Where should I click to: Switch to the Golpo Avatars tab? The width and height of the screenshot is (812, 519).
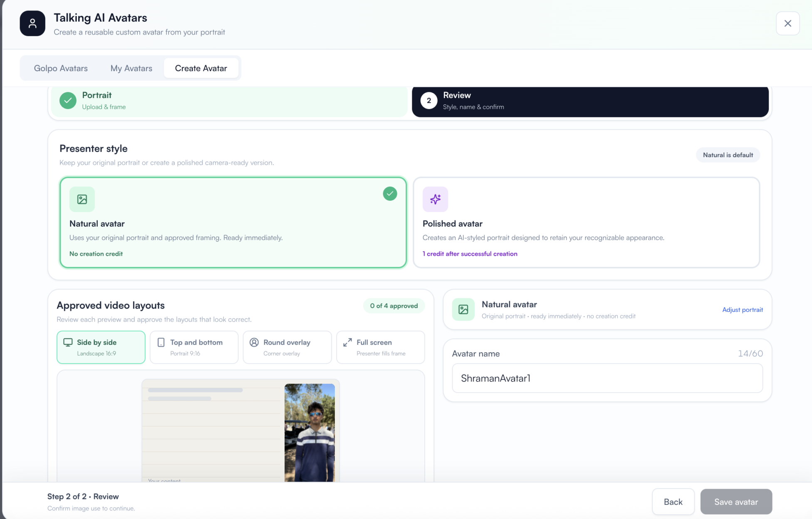tap(61, 68)
